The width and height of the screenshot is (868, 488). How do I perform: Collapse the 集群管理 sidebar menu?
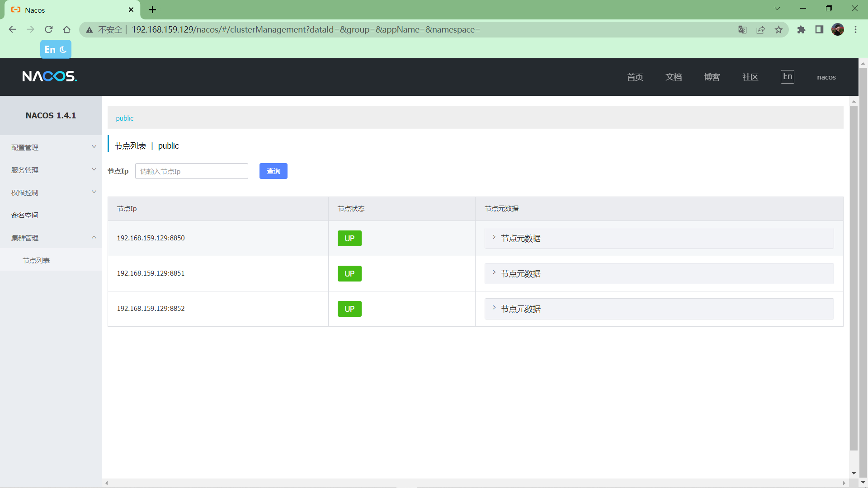pos(51,238)
